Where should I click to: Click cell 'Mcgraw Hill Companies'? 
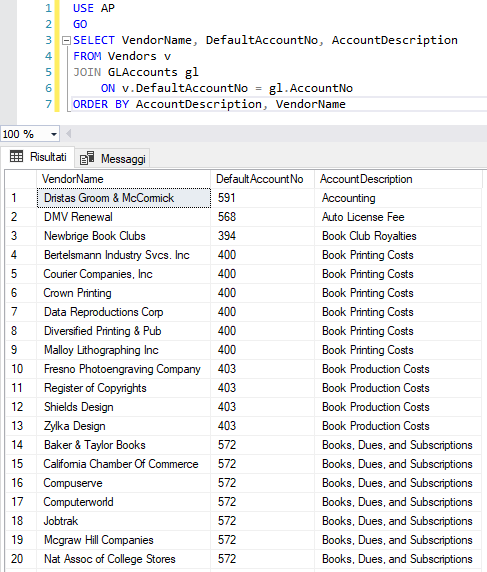coord(124,540)
